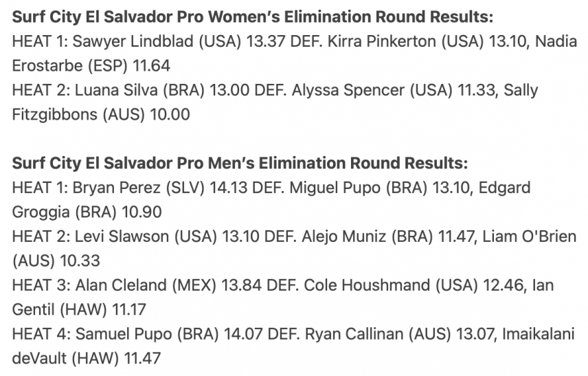The image size is (588, 376).
Task: Click on Gentil (HAW) 11.17 text
Action: 79,309
